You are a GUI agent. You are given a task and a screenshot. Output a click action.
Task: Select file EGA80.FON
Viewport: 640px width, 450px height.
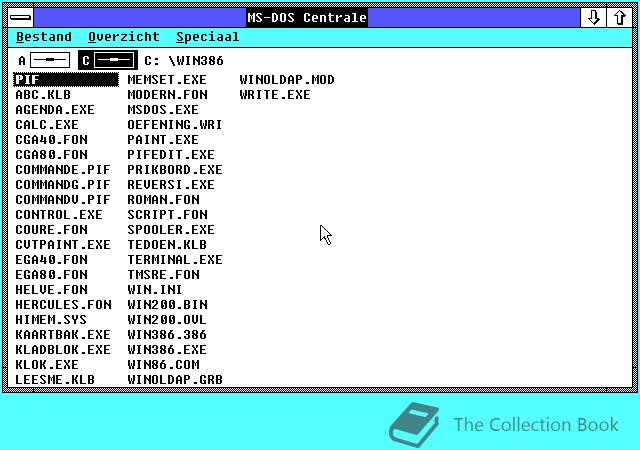point(51,275)
